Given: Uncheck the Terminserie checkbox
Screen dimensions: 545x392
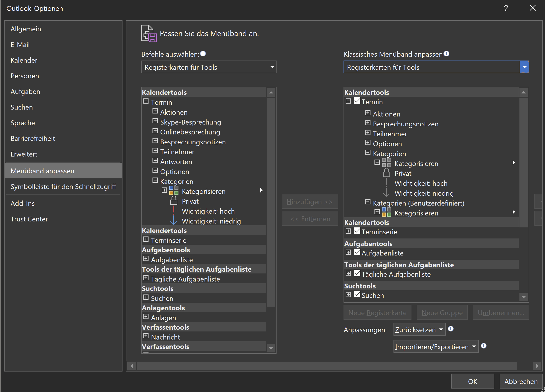Looking at the screenshot, I should [x=357, y=231].
